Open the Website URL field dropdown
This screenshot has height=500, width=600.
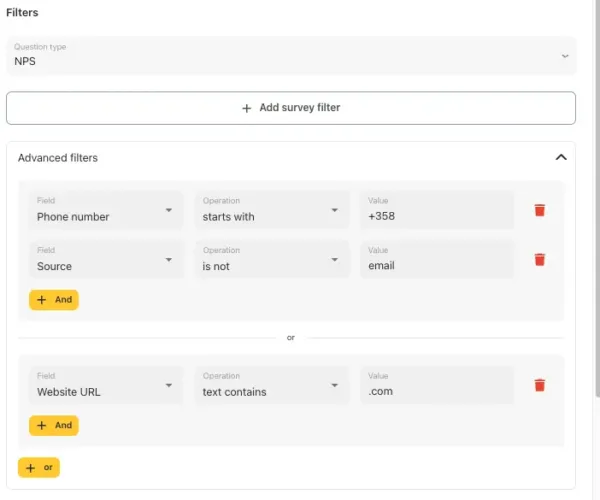pyautogui.click(x=106, y=385)
